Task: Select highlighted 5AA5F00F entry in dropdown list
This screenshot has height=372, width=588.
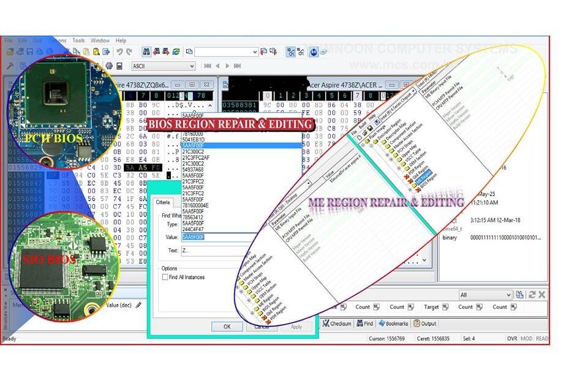Action: [x=241, y=146]
